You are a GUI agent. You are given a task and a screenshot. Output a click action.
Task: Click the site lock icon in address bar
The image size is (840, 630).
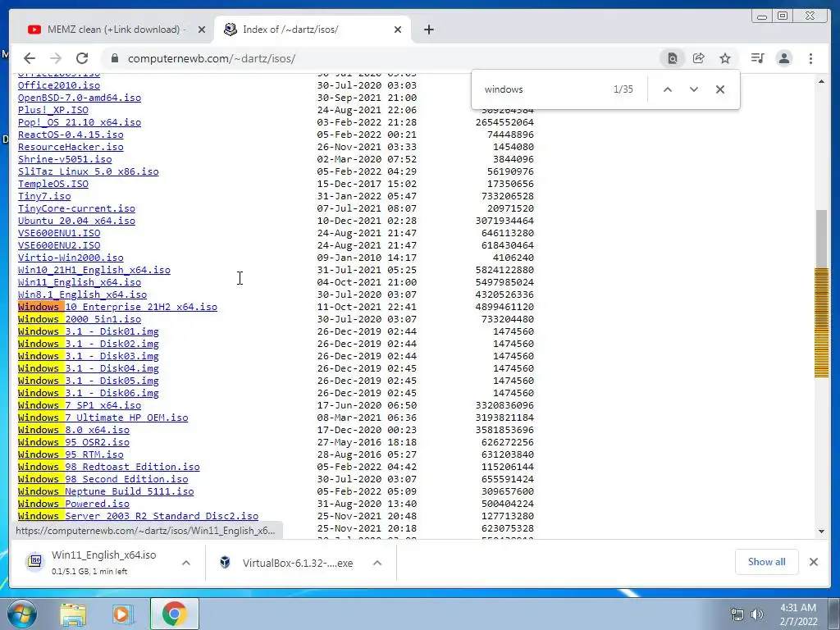(115, 58)
